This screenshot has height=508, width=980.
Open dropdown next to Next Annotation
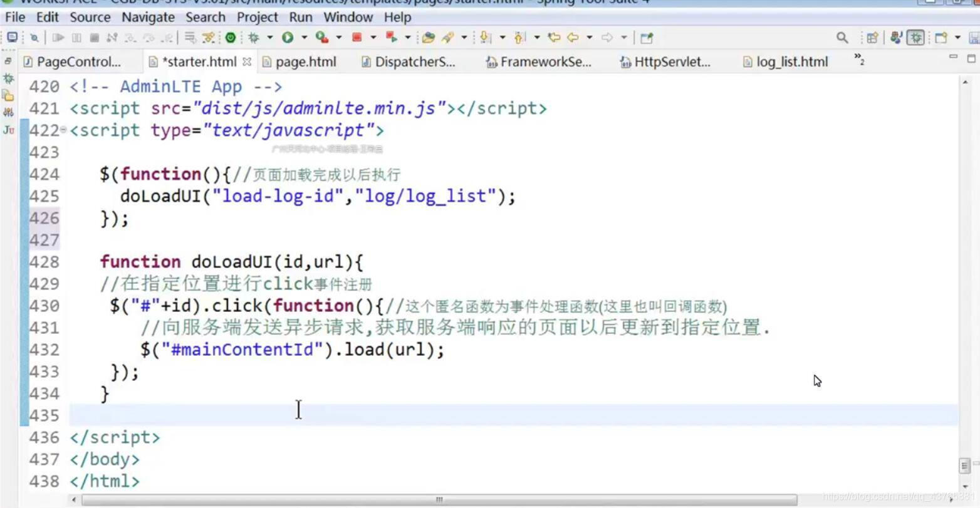click(x=503, y=38)
